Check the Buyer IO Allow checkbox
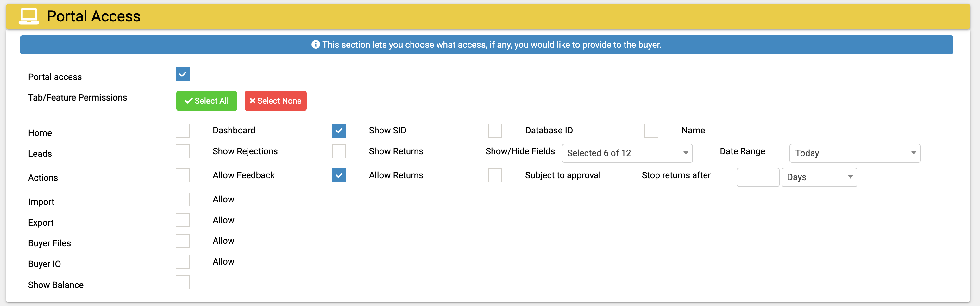Screen dimensions: 980x306 point(183,262)
